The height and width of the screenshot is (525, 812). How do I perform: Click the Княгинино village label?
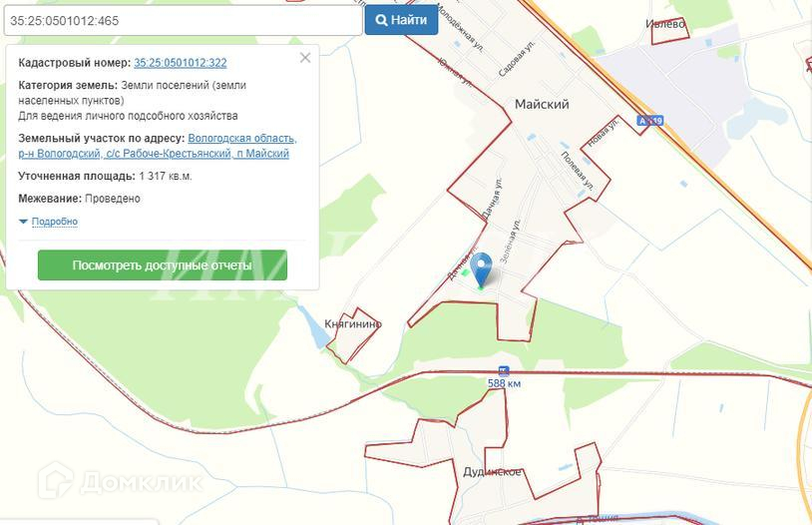coord(353,324)
